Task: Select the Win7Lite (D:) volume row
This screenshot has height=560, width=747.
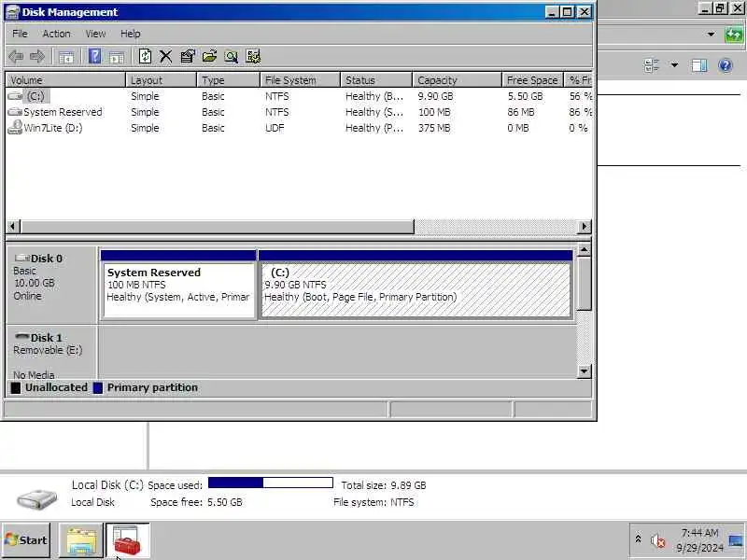Action: [x=299, y=128]
